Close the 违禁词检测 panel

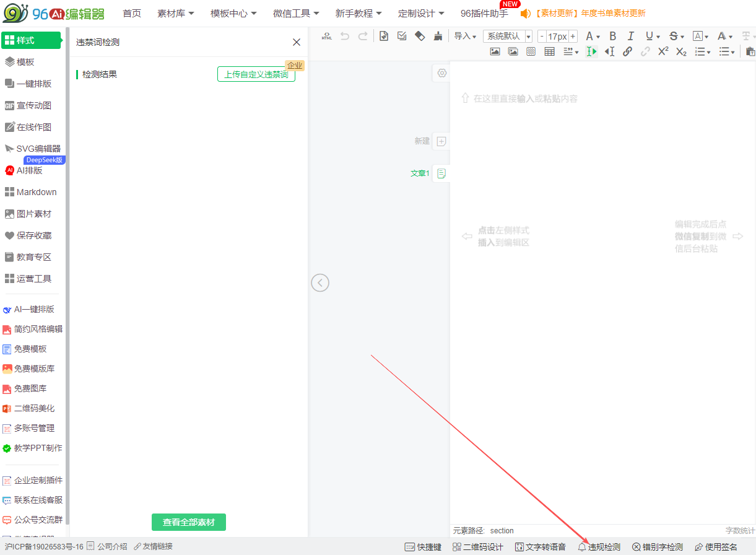point(297,42)
